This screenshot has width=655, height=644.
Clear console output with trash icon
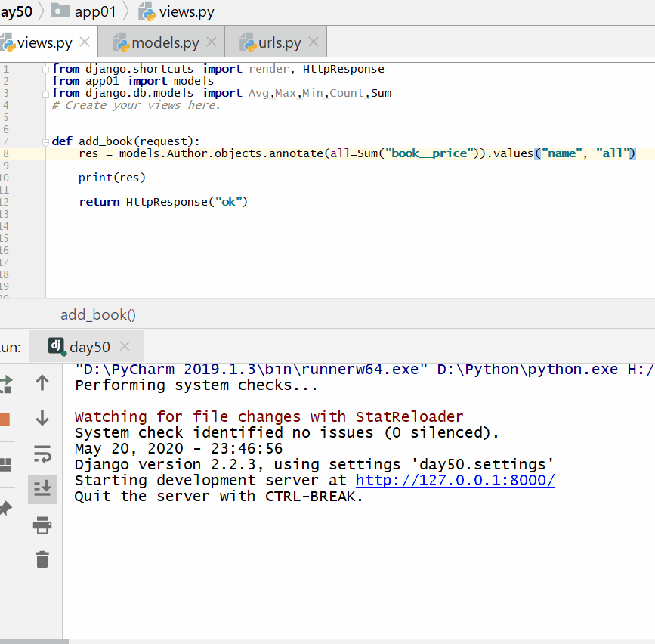click(42, 559)
